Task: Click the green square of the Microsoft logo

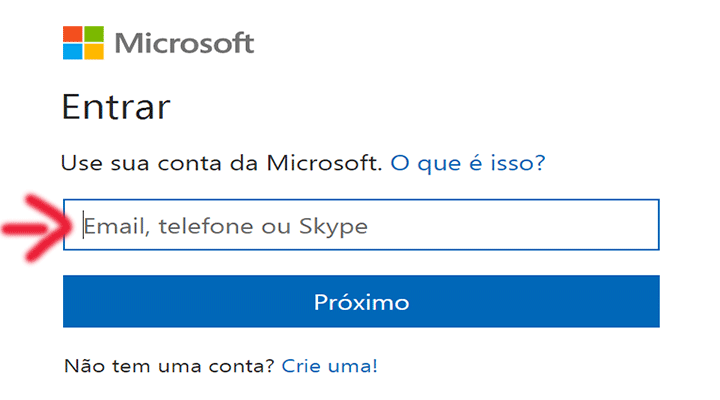Action: tap(94, 34)
